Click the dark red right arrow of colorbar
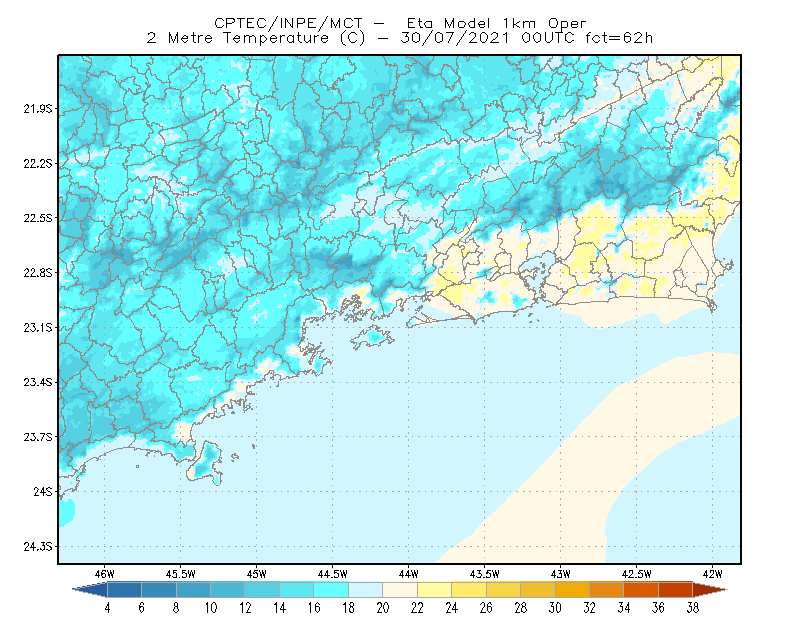This screenshot has width=800, height=618. coord(710,589)
